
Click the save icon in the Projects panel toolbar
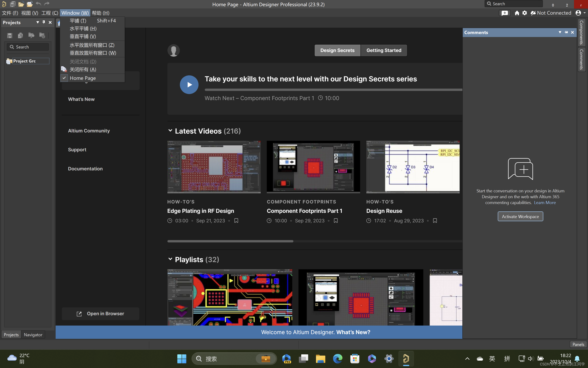click(x=10, y=35)
